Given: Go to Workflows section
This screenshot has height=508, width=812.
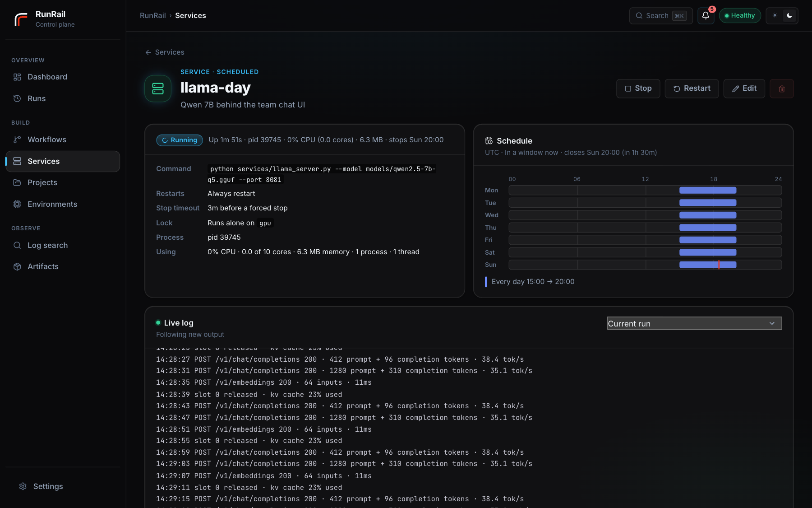Looking at the screenshot, I should tap(63, 140).
